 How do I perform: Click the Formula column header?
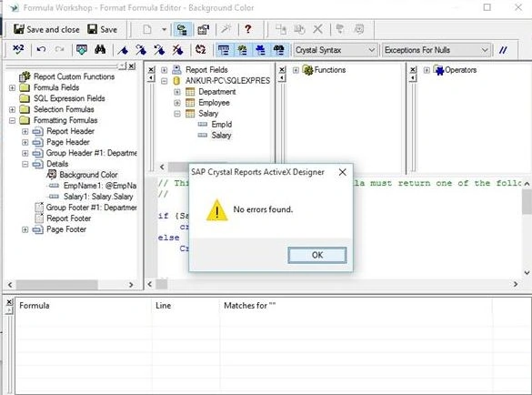pos(84,306)
